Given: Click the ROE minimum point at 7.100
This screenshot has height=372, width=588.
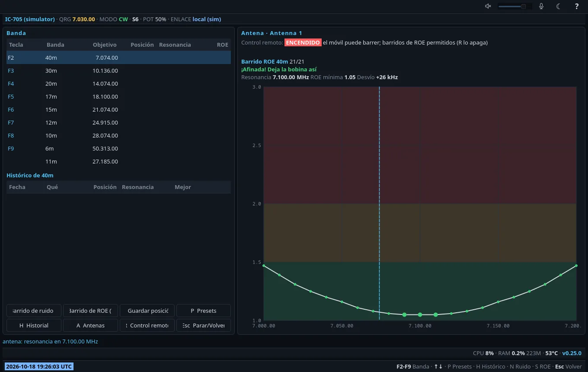Looking at the screenshot, I should pos(420,314).
